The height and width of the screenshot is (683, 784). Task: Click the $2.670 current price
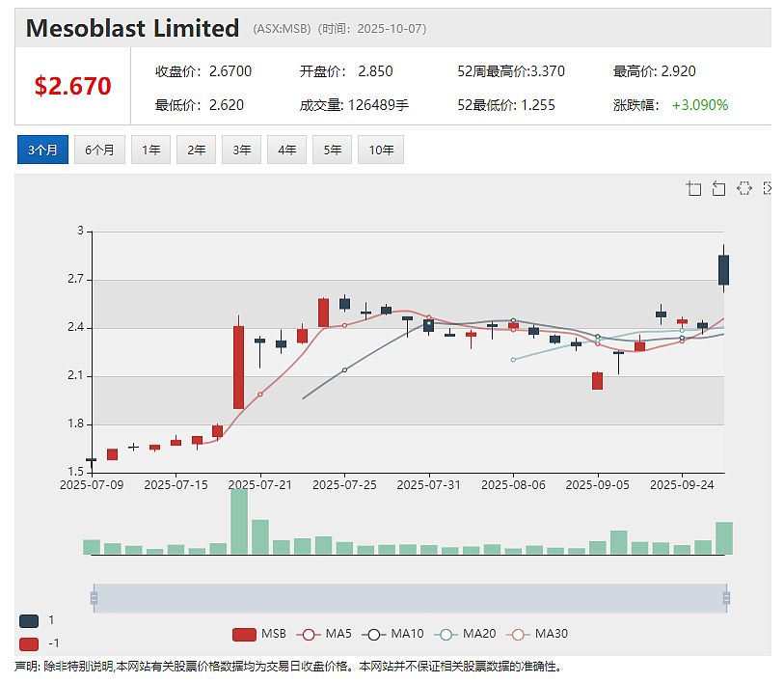(73, 86)
